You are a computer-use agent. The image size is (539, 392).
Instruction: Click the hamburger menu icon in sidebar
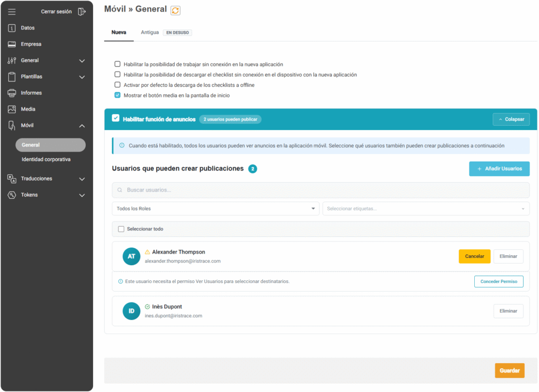tap(12, 12)
